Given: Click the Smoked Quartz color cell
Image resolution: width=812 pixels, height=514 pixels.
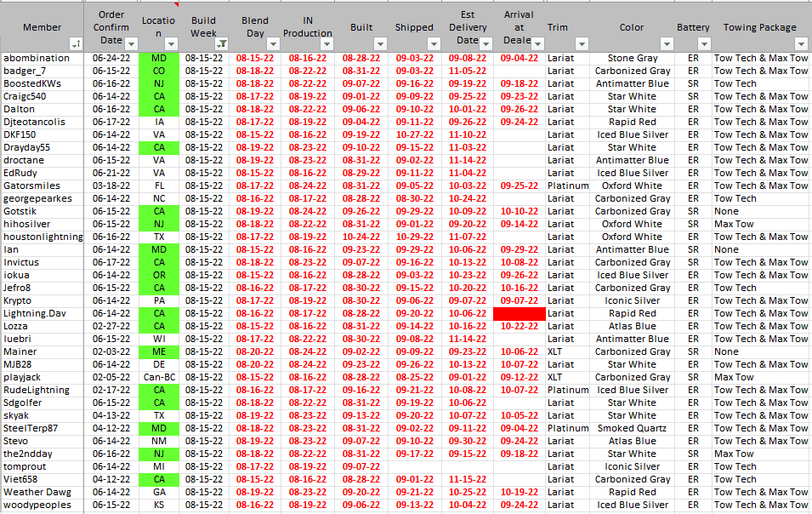Looking at the screenshot, I should tap(632, 428).
